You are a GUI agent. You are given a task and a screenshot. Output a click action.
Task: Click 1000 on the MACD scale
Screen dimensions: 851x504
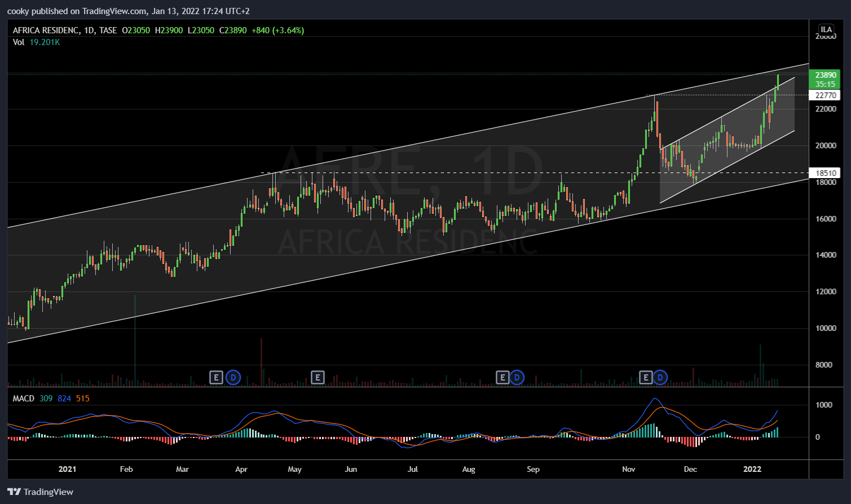click(x=824, y=405)
